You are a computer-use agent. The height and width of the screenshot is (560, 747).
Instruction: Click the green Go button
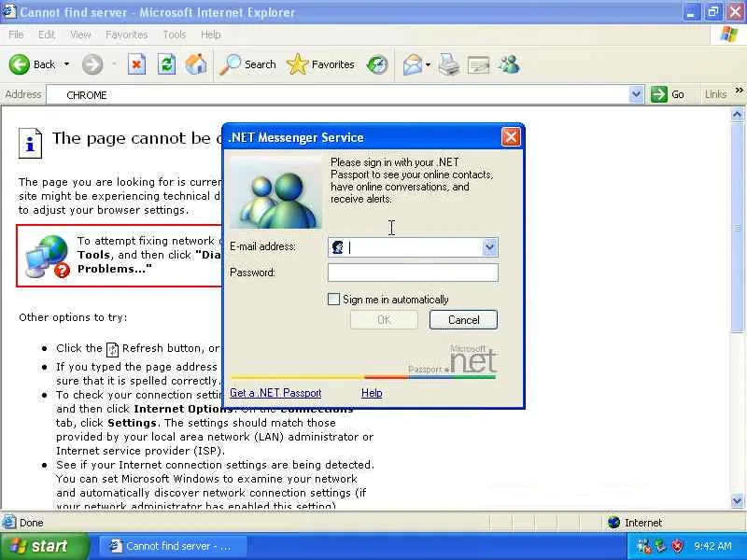pyautogui.click(x=668, y=95)
